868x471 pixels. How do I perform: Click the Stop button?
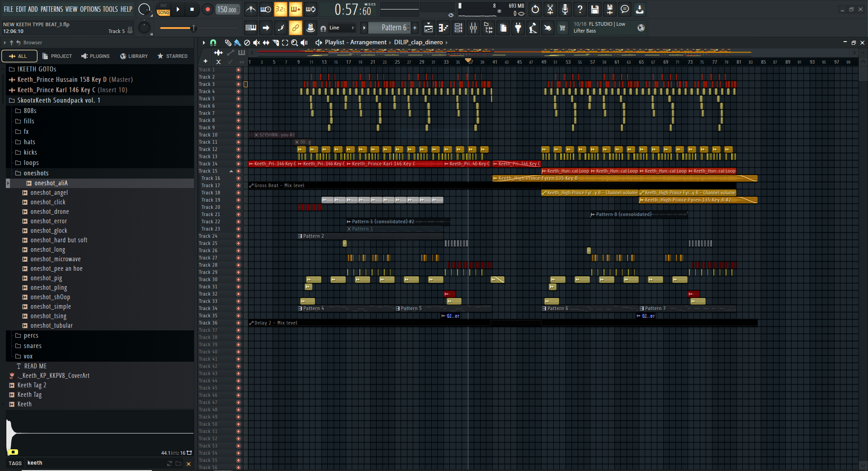point(192,9)
